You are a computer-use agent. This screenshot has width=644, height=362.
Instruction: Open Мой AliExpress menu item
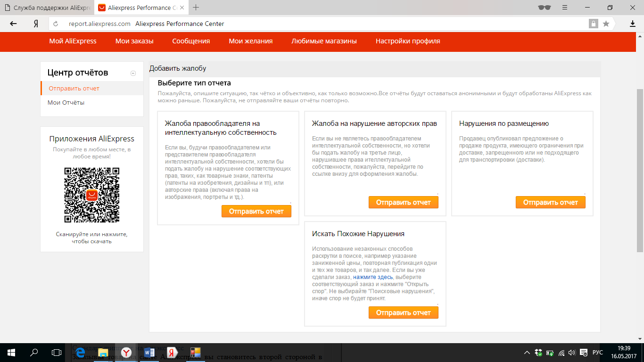(x=73, y=41)
